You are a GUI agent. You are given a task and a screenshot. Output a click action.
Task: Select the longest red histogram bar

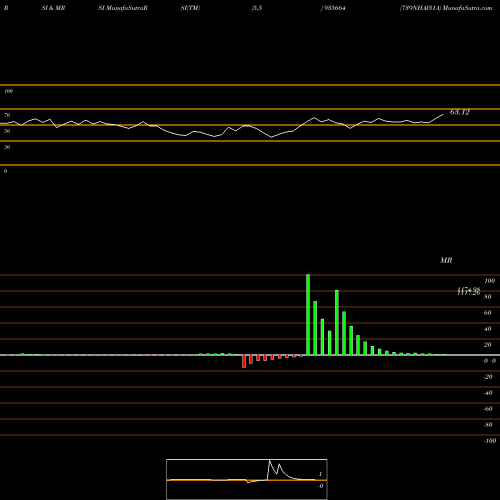click(x=244, y=361)
